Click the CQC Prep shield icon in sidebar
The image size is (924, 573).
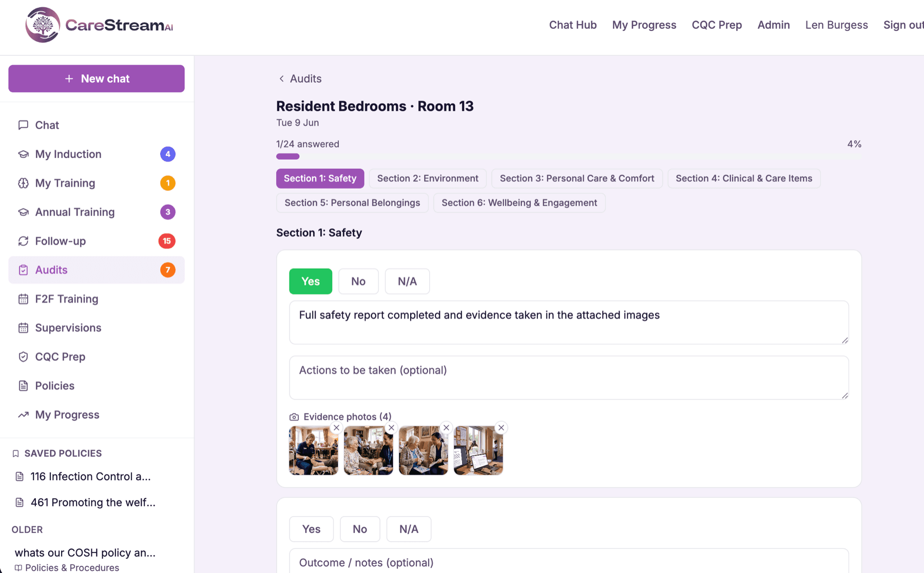pos(23,357)
